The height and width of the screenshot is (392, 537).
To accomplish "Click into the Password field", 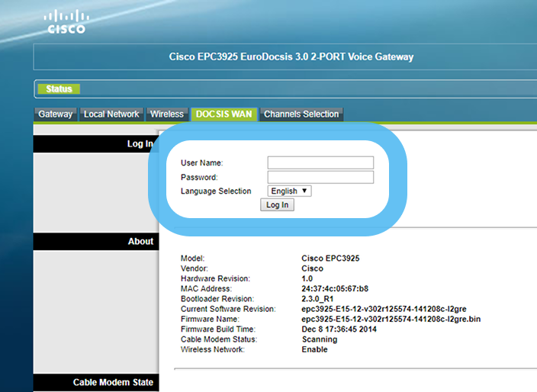I will [320, 177].
